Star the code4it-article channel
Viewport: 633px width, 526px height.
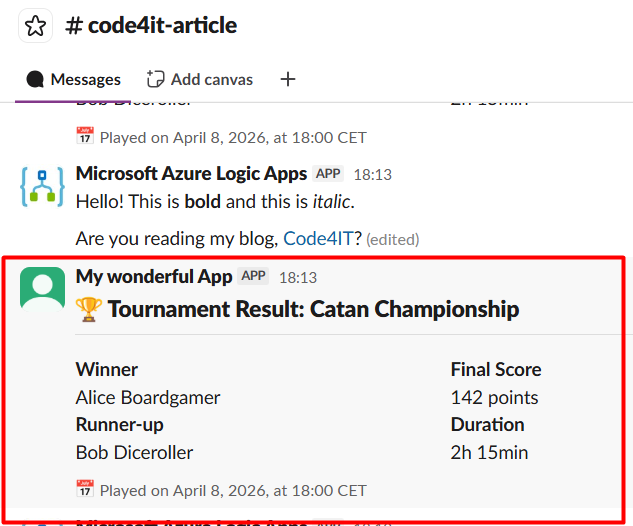point(36,26)
